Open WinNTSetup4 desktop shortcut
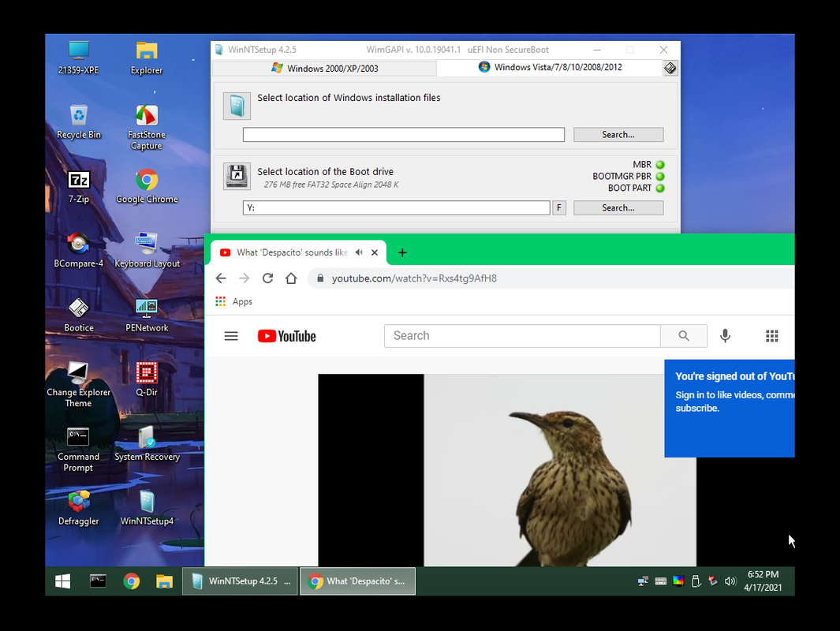 click(147, 508)
